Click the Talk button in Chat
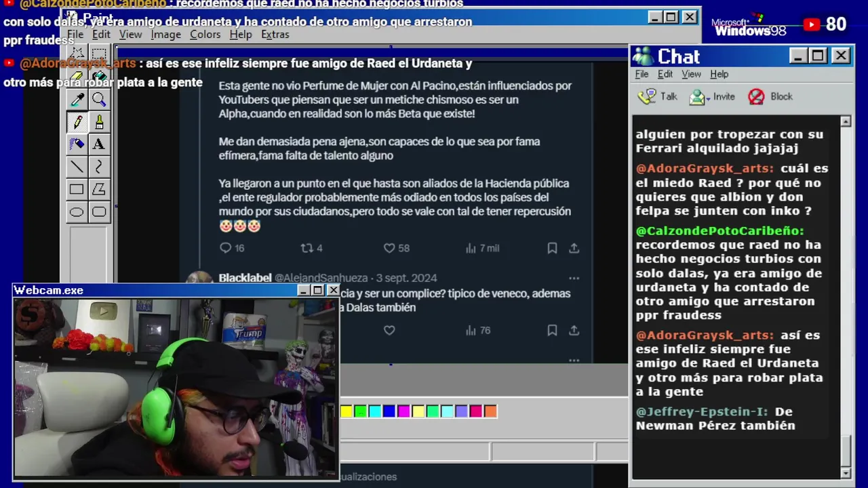Image resolution: width=868 pixels, height=488 pixels. pos(658,97)
